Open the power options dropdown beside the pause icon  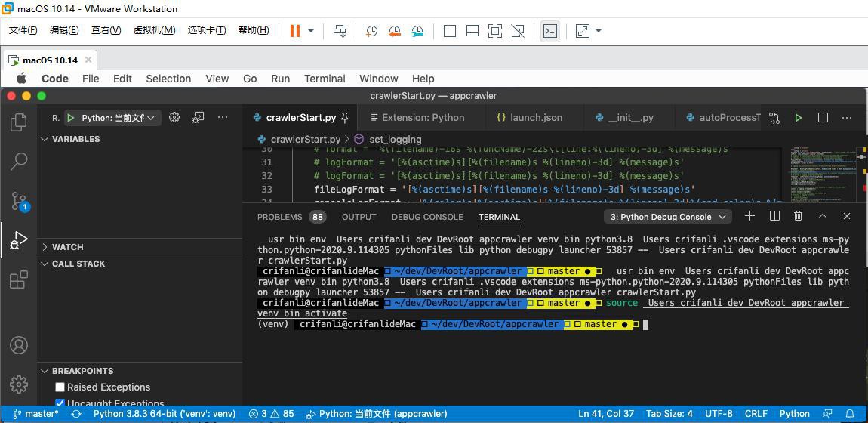point(311,31)
